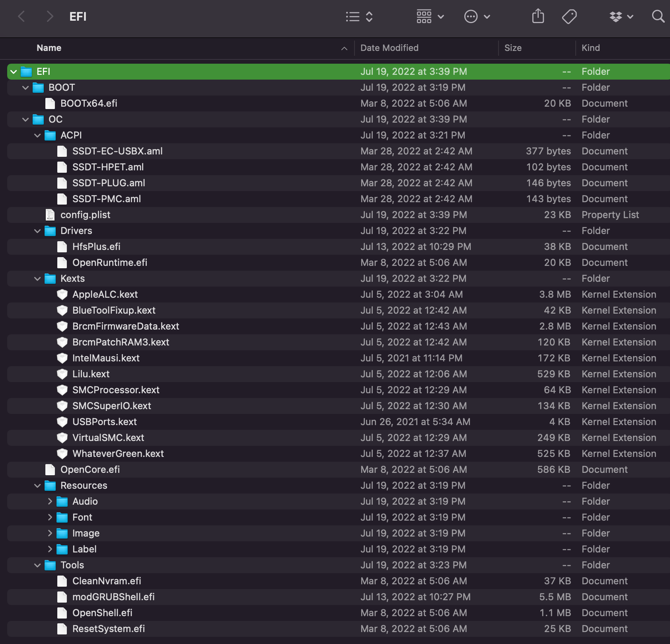Click the OpenCore.efi document icon
The height and width of the screenshot is (644, 670).
tap(50, 470)
